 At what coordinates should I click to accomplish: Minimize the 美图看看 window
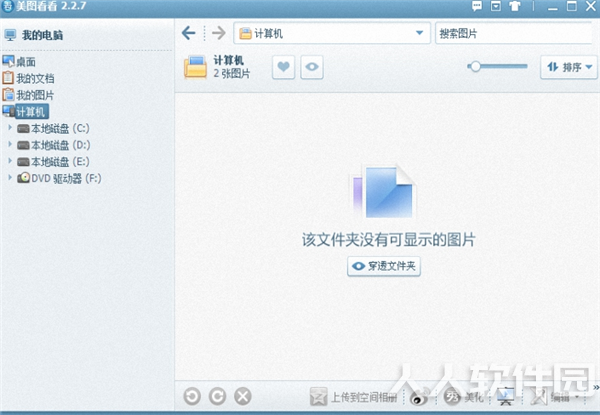click(x=553, y=7)
